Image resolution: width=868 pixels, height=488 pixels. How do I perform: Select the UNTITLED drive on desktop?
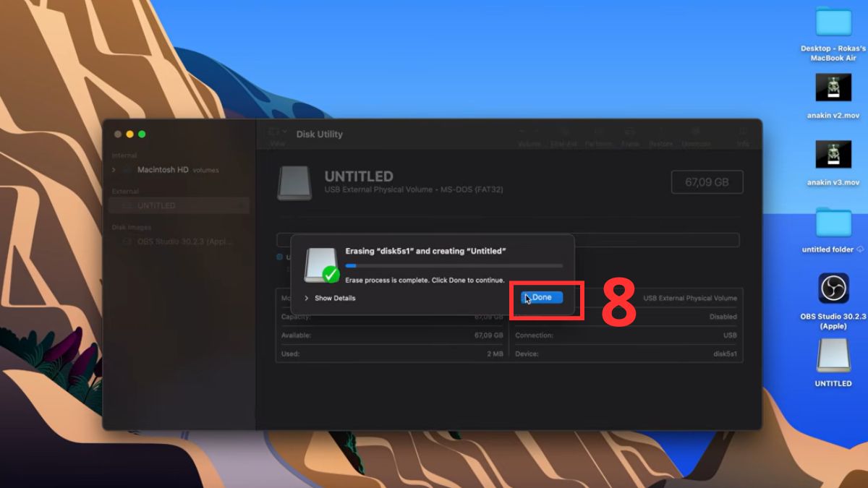(833, 363)
